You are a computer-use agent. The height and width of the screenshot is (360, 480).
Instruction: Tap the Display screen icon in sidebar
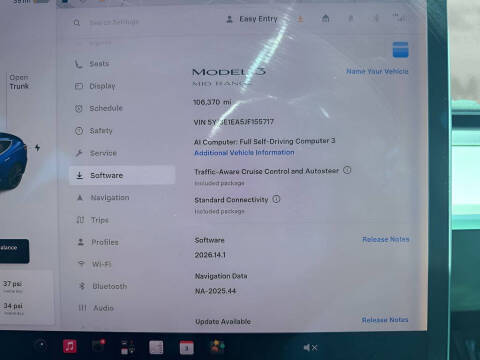coord(79,86)
